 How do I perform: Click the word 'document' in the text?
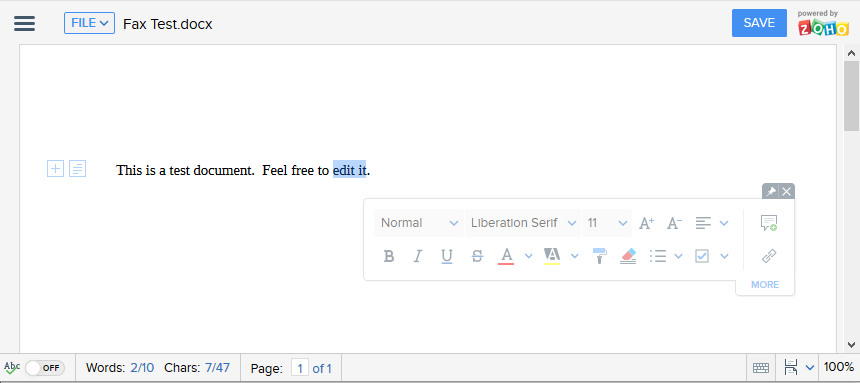224,170
